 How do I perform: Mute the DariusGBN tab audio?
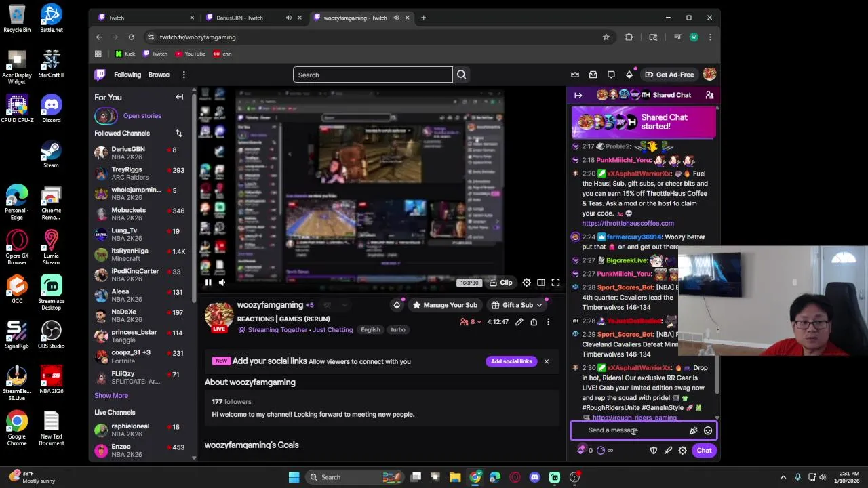(289, 18)
